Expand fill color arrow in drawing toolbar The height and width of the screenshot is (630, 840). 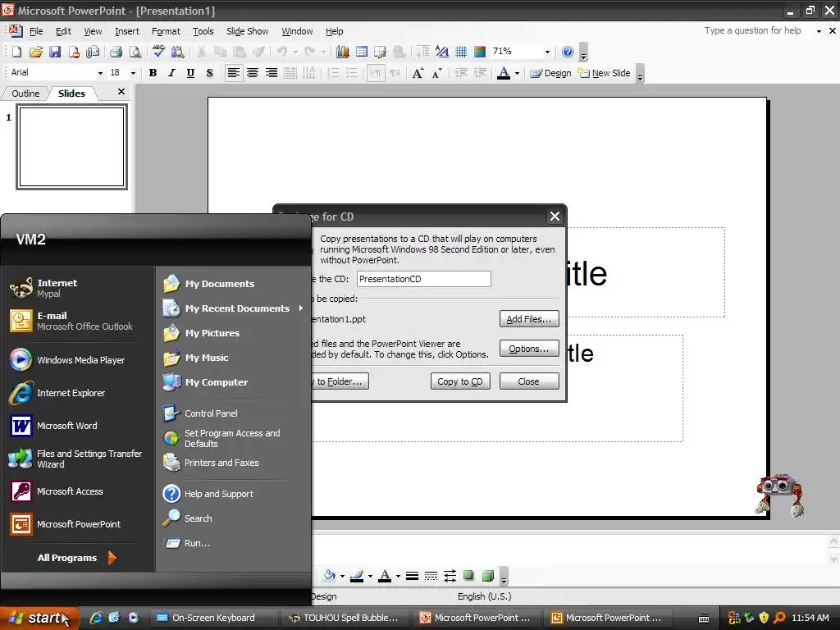[x=342, y=577]
